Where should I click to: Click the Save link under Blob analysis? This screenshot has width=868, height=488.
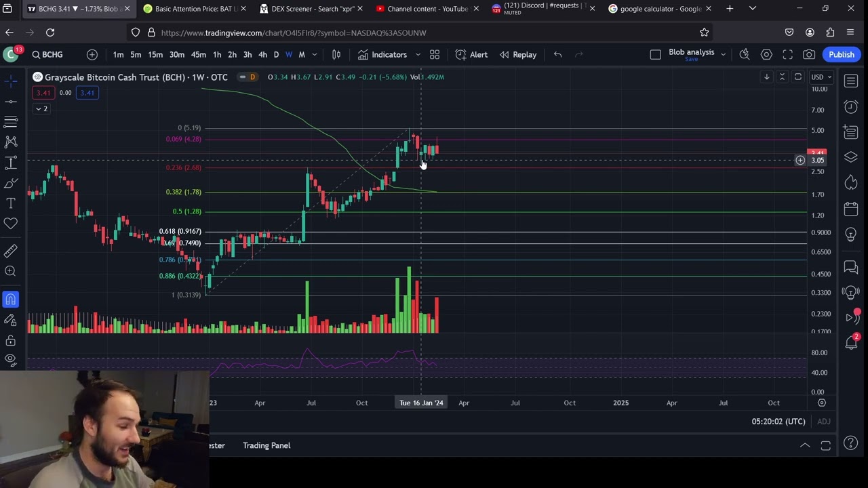pos(691,60)
